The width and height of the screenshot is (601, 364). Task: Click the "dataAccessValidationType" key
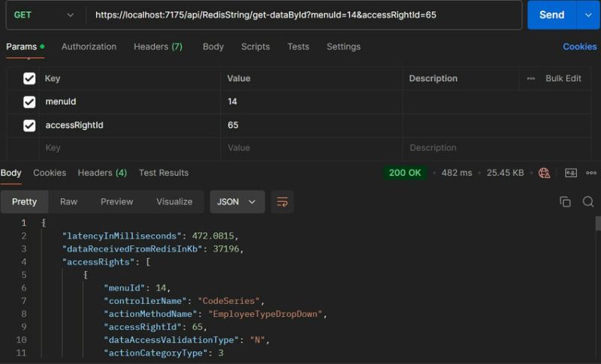[171, 340]
